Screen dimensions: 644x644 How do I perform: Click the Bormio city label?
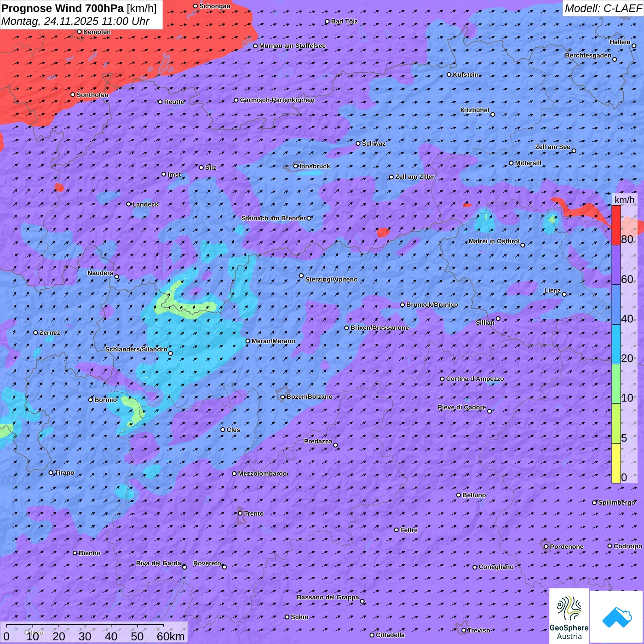tap(106, 400)
